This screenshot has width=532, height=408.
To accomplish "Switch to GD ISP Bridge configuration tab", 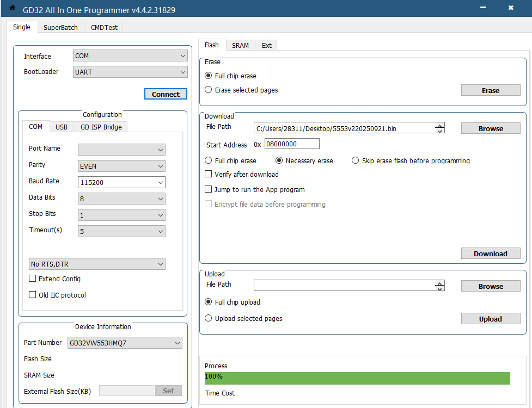I will (x=101, y=127).
